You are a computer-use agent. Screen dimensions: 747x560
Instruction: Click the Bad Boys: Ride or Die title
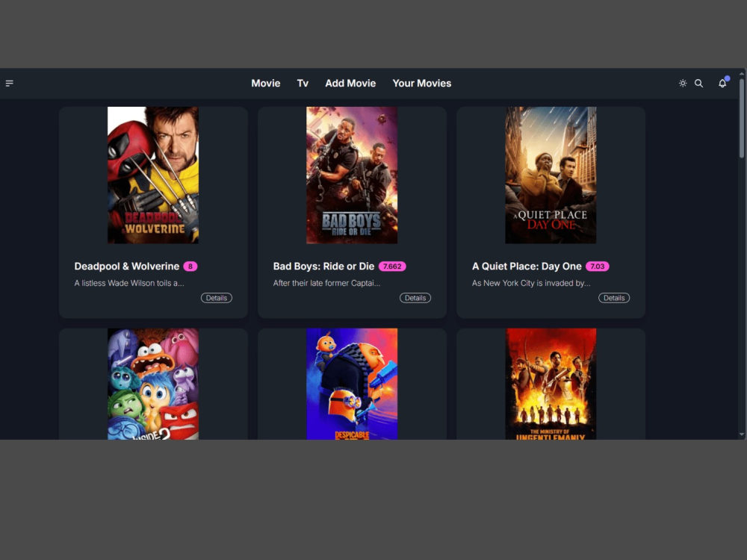point(324,267)
